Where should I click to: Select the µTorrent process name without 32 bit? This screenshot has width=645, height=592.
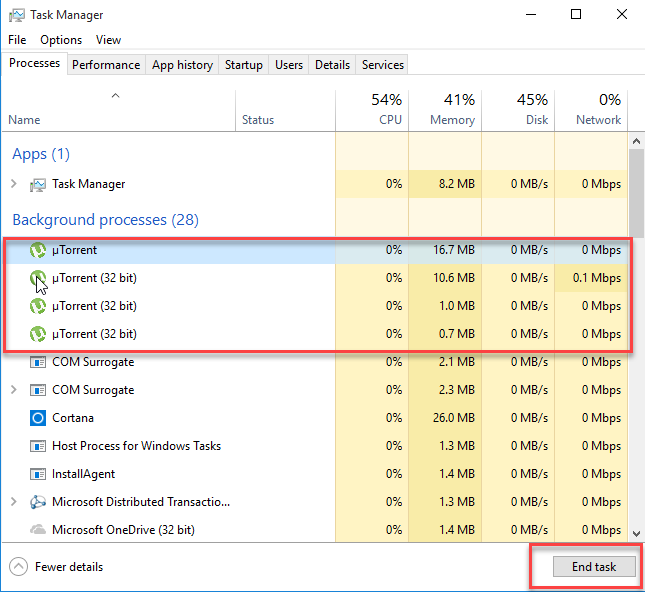(74, 250)
